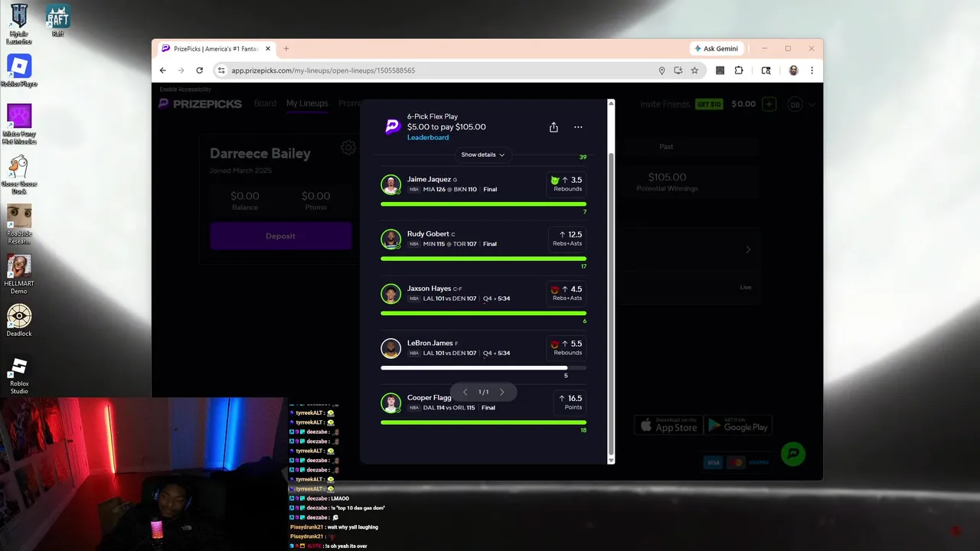Click Jaime Jaquez player avatar
Image resolution: width=980 pixels, height=551 pixels.
(391, 184)
